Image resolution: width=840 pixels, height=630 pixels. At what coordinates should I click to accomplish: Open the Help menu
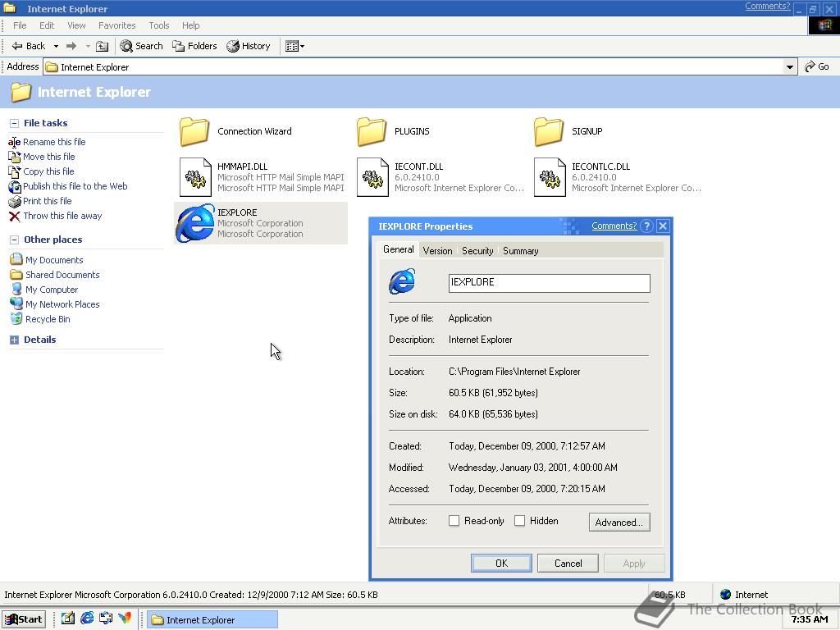pyautogui.click(x=190, y=25)
